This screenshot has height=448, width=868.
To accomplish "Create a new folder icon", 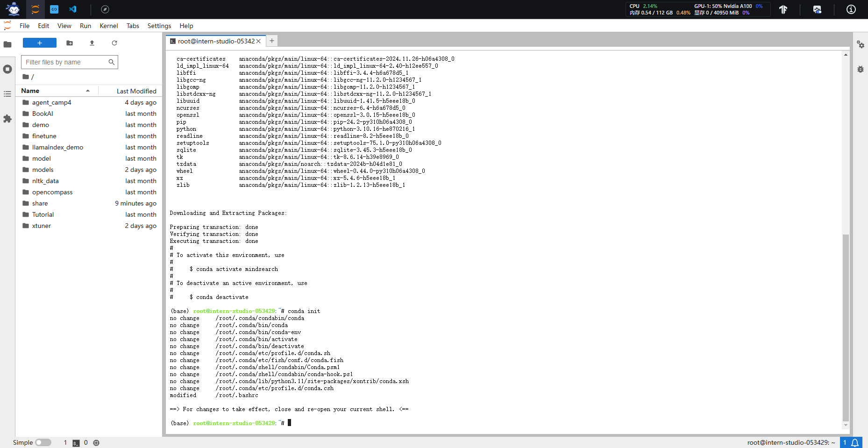I will tap(70, 43).
